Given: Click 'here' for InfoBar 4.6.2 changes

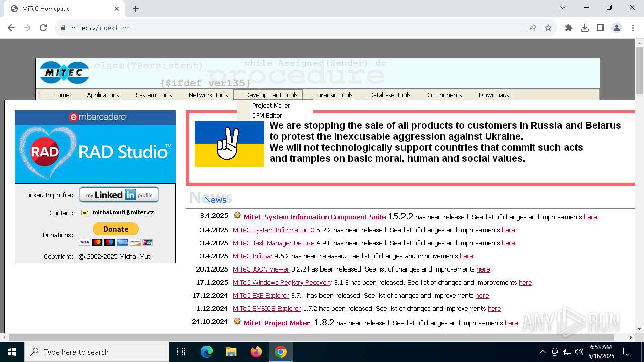Looking at the screenshot, I should coord(466,256).
